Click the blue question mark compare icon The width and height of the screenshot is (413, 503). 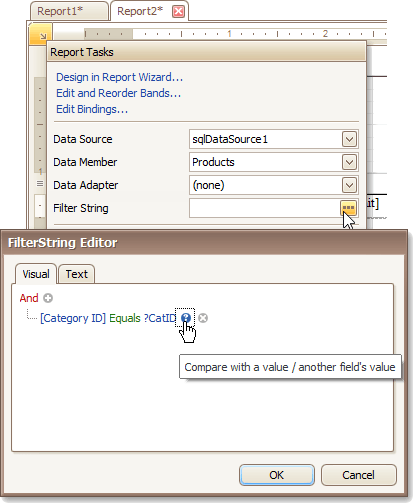point(186,318)
